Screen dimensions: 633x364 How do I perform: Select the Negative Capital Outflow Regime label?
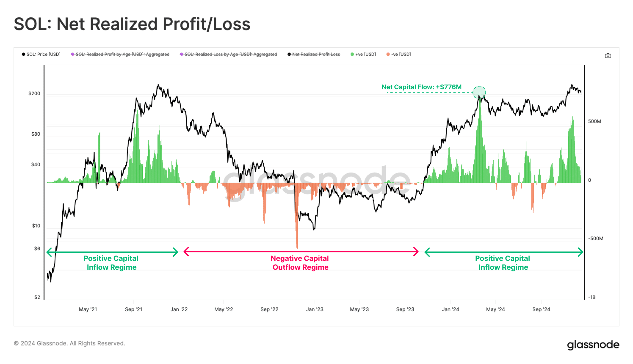tap(300, 263)
